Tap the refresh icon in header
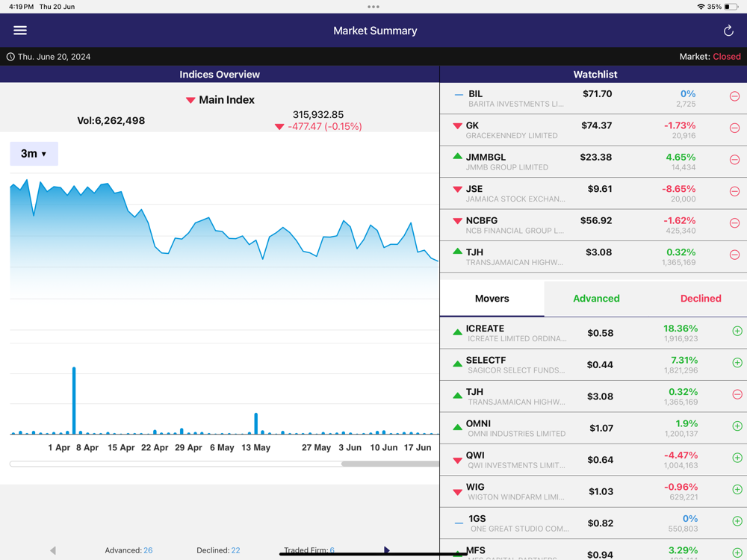The height and width of the screenshot is (560, 747). click(728, 31)
